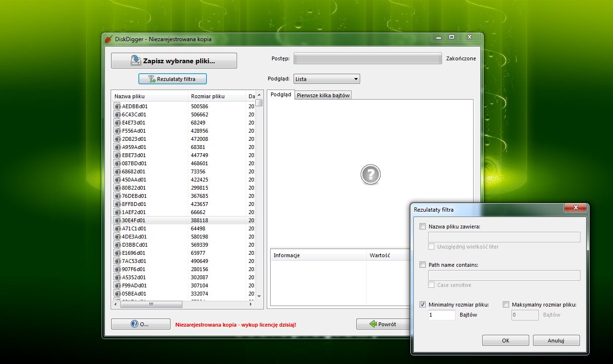Click file icon of F556Ad01

(x=117, y=131)
